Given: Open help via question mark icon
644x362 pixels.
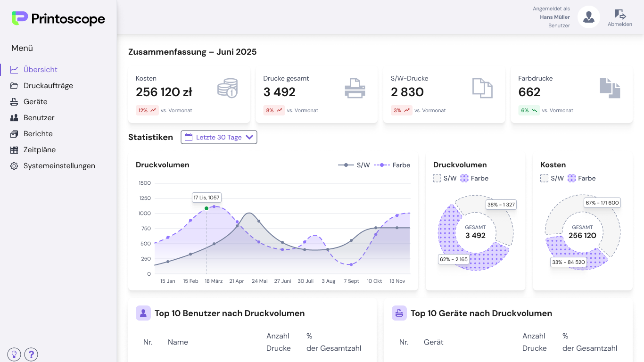Looking at the screenshot, I should 31,354.
